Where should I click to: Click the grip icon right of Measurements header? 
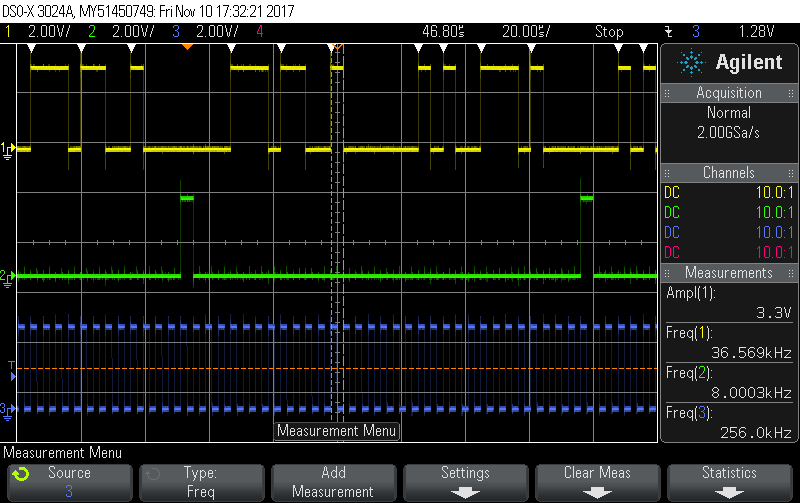pos(791,273)
